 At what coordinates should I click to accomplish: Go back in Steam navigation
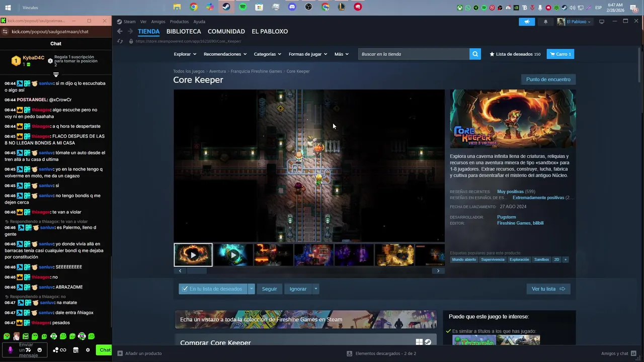point(120,31)
